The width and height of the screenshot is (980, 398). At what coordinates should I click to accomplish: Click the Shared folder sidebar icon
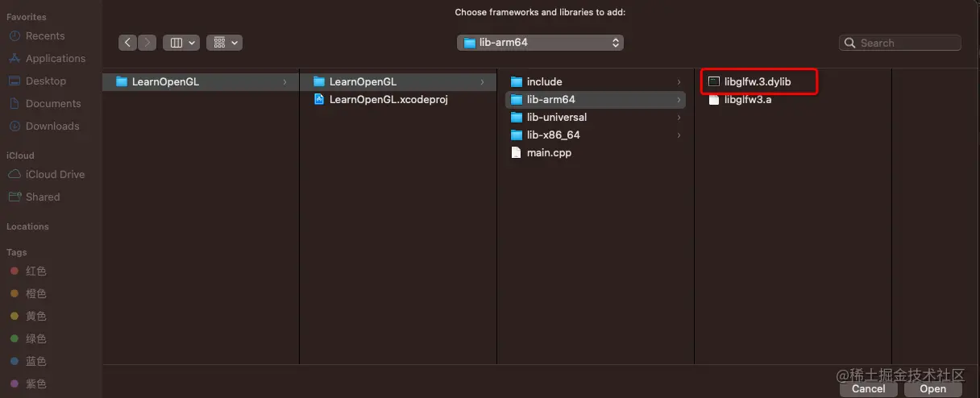15,197
